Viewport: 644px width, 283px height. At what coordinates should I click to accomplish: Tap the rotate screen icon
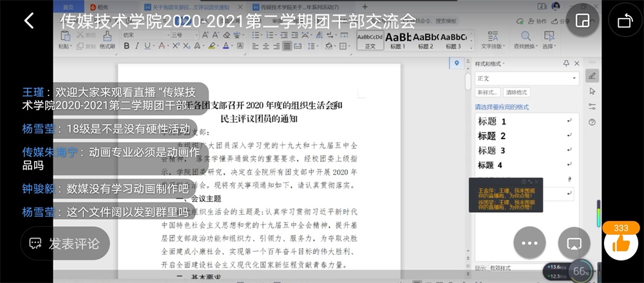click(625, 21)
